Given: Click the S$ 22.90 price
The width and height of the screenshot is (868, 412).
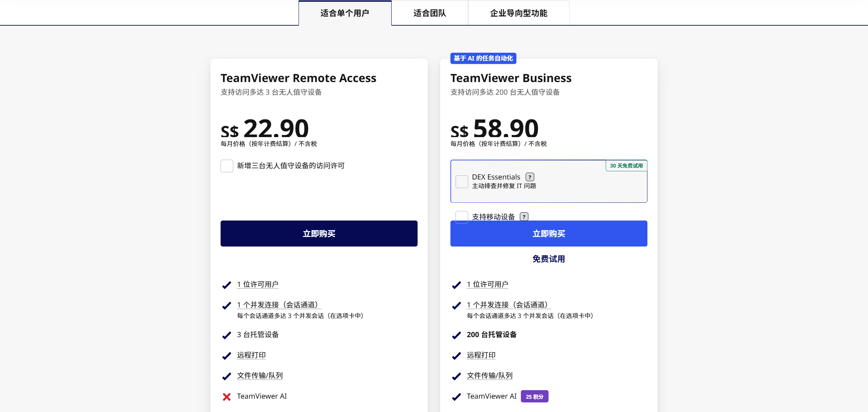Looking at the screenshot, I should (x=265, y=129).
